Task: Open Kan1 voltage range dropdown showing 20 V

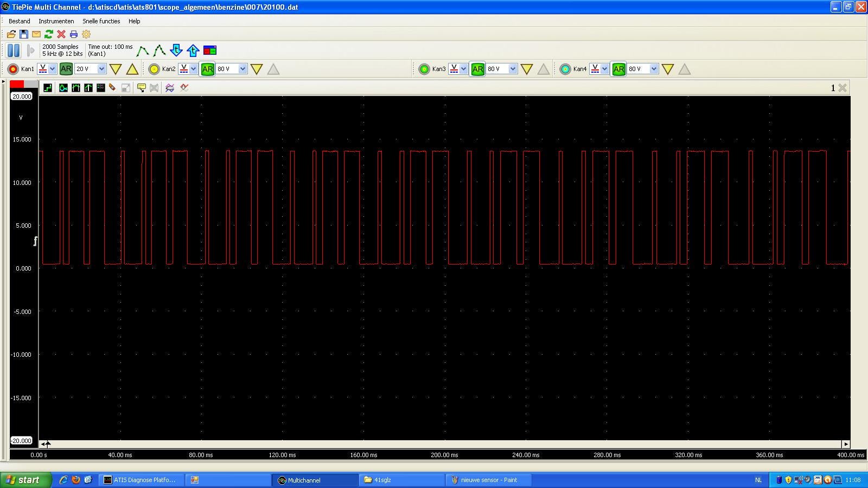Action: tap(101, 69)
